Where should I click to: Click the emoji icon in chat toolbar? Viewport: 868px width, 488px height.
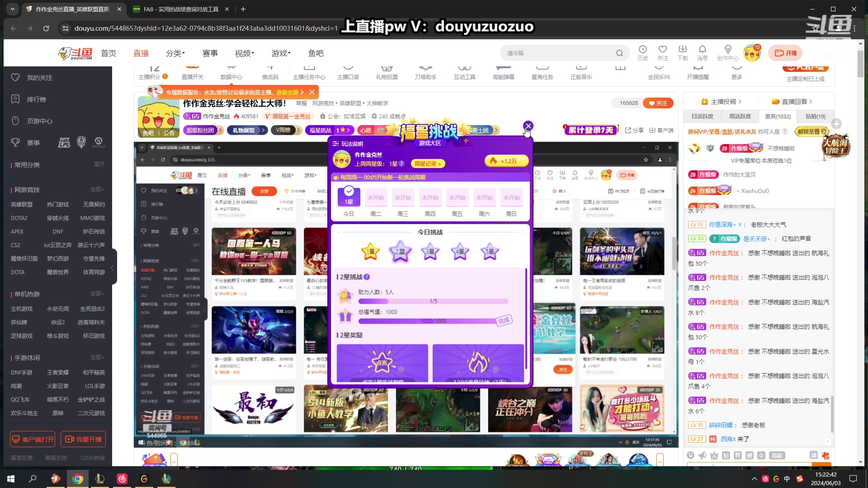coord(690,455)
